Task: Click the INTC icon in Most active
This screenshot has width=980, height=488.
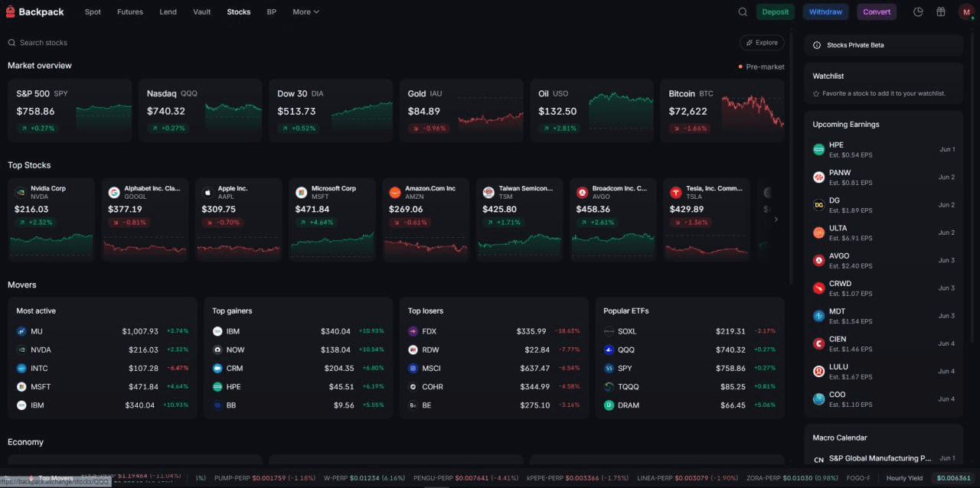Action: pyautogui.click(x=21, y=368)
